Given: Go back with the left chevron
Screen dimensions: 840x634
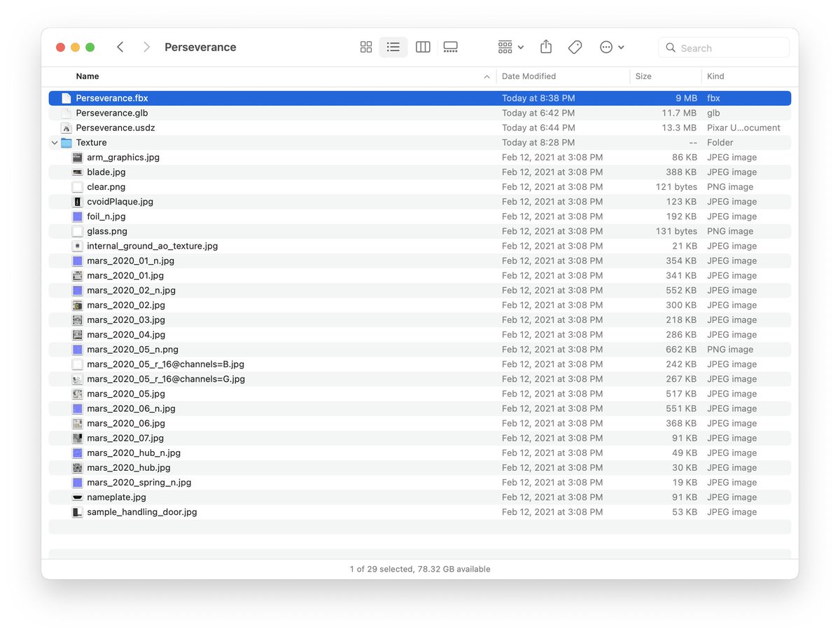Looking at the screenshot, I should pos(120,47).
